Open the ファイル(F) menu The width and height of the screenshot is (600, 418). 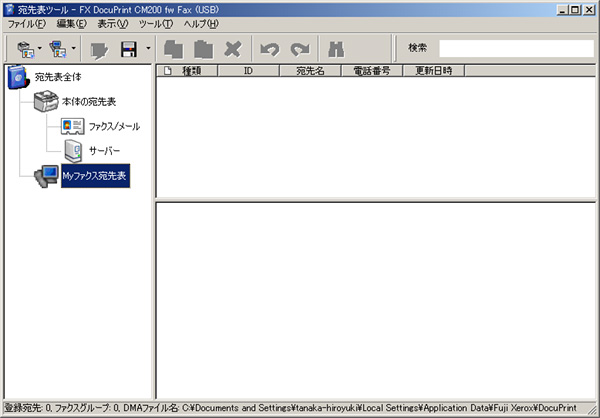[x=27, y=23]
